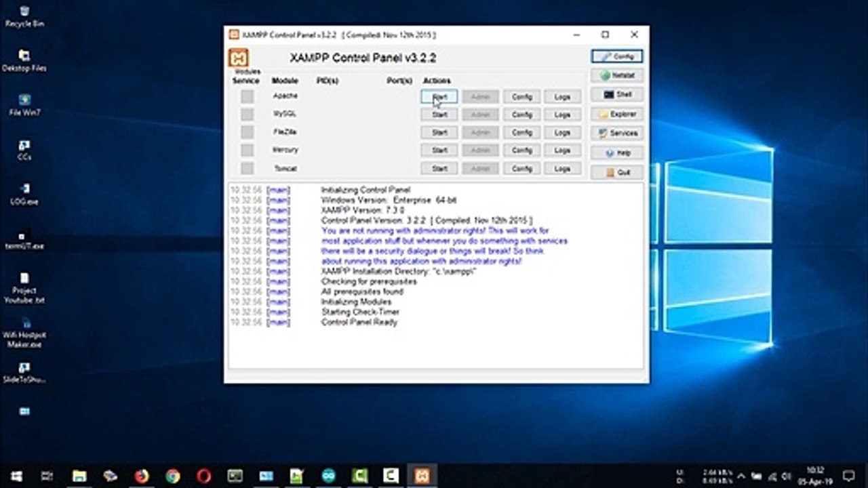Open the control panel Config button with wrench icon
The width and height of the screenshot is (868, 488).
pos(617,56)
